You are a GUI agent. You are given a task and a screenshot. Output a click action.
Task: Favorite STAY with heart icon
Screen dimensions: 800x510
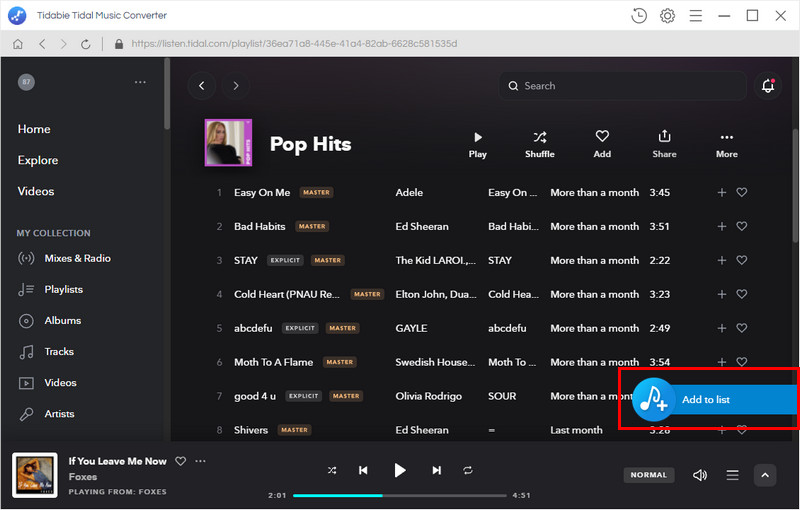pyautogui.click(x=742, y=260)
